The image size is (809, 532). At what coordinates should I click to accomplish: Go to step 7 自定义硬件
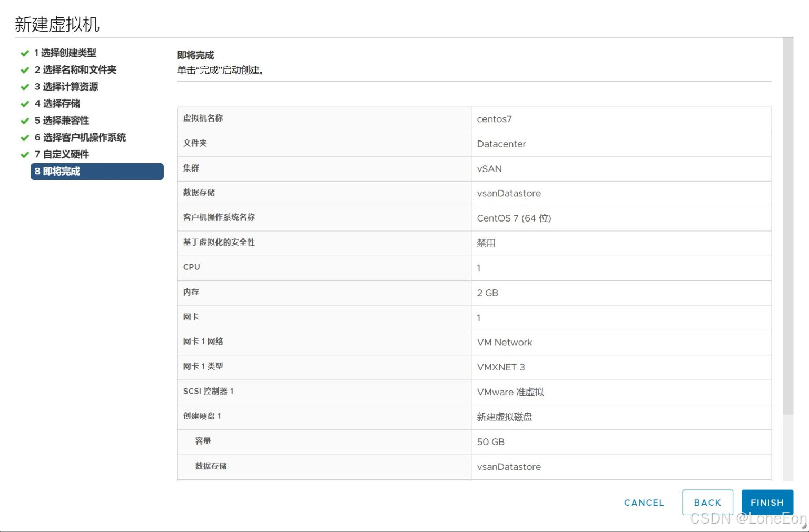(x=62, y=154)
